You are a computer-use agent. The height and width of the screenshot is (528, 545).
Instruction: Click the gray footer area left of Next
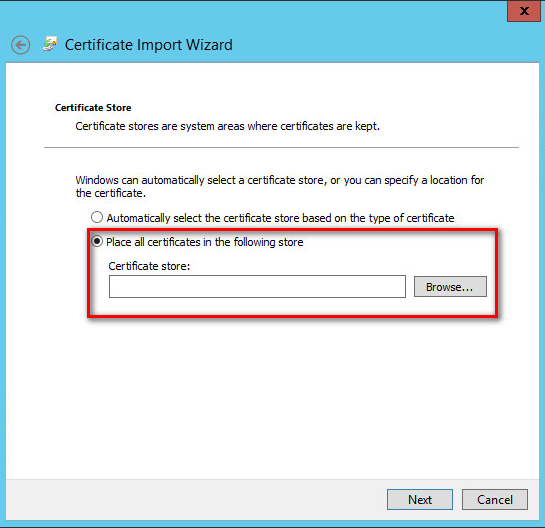(x=195, y=499)
